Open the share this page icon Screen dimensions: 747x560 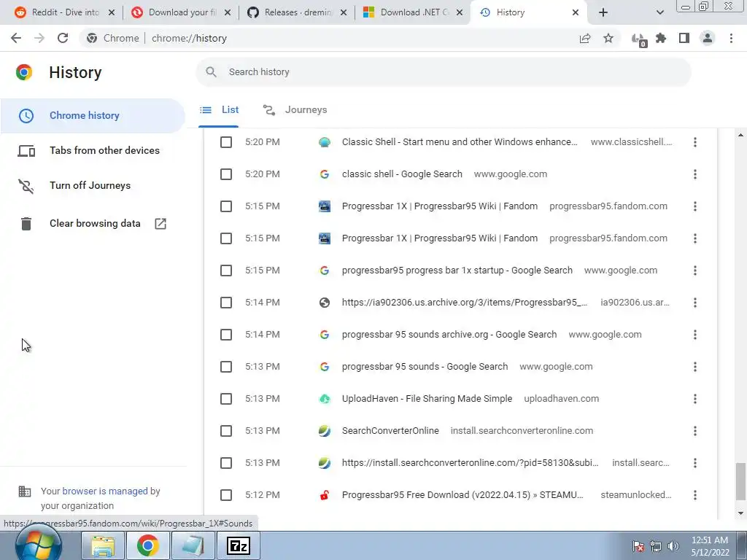[585, 38]
